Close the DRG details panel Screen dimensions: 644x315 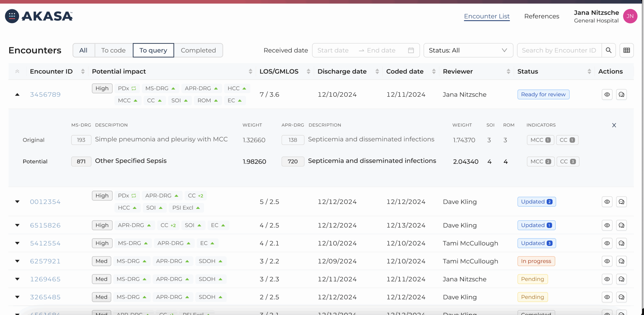[x=614, y=125]
